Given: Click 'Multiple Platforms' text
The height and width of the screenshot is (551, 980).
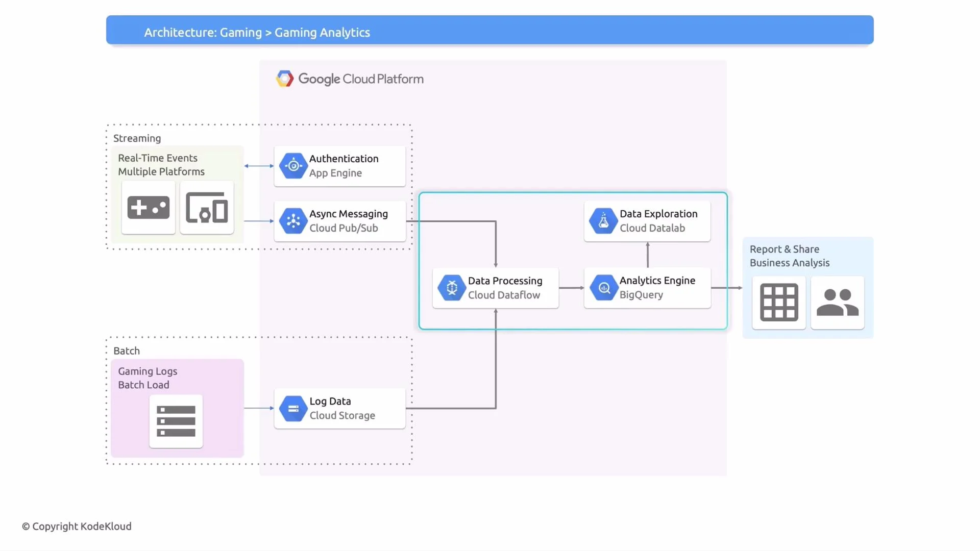Looking at the screenshot, I should click(161, 172).
